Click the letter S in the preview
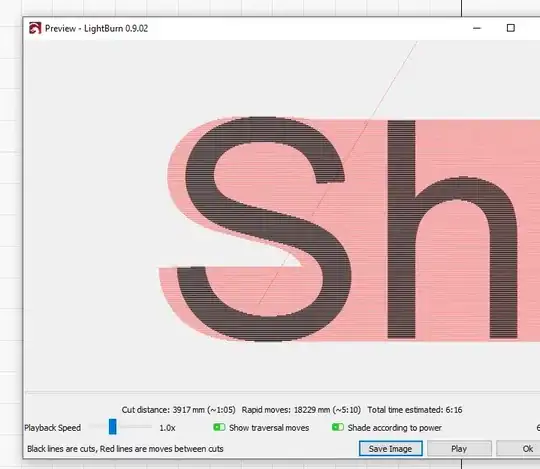This screenshot has height=469, width=540. [264, 229]
